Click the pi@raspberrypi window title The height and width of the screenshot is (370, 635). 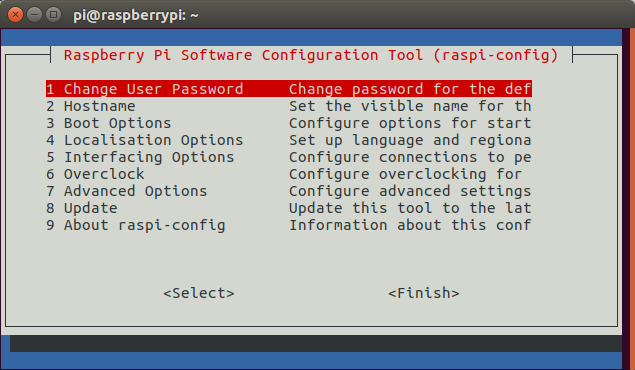coord(136,15)
